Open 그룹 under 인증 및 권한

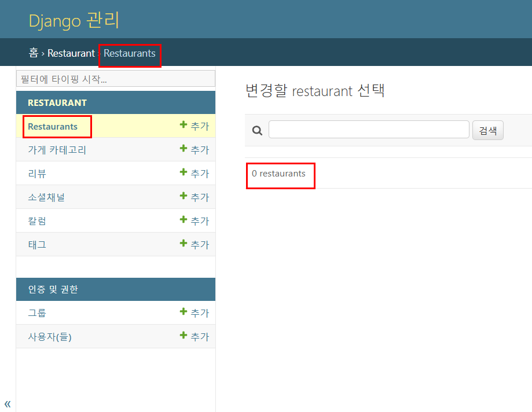point(37,313)
